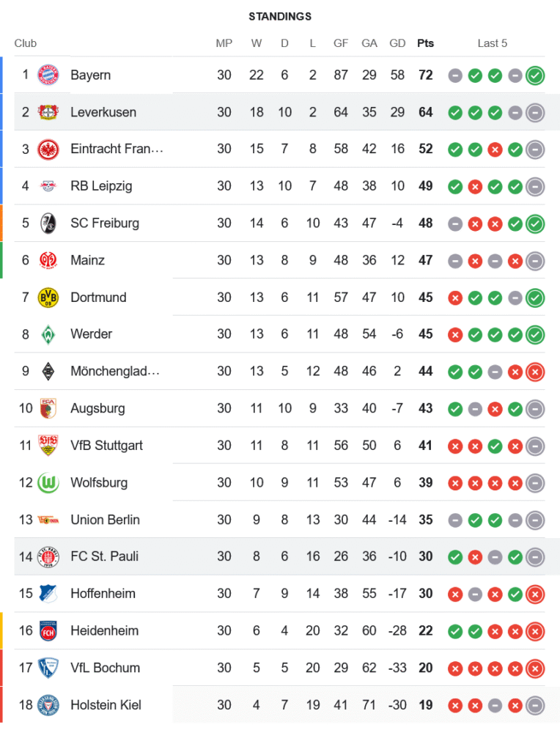Click the RB Leipzig crest icon
This screenshot has height=733, width=560.
click(48, 186)
